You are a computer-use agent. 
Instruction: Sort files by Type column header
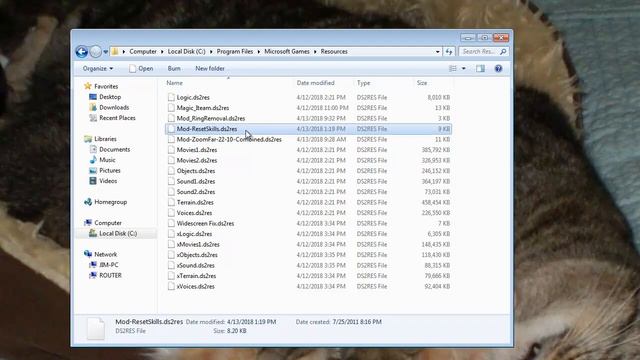tap(363, 83)
